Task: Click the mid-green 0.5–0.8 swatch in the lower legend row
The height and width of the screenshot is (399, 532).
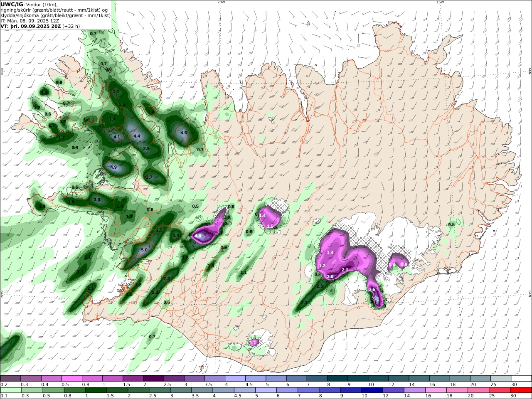Action: (x=53, y=390)
